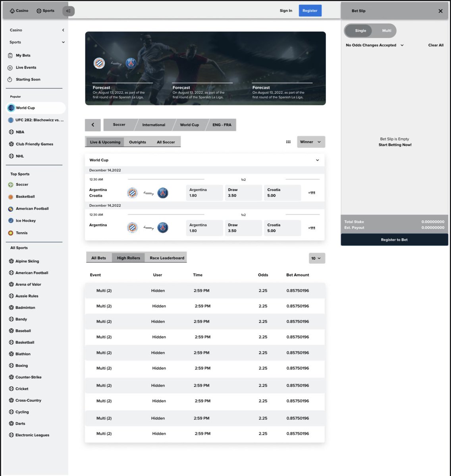Click the blue Register button

coord(310,11)
